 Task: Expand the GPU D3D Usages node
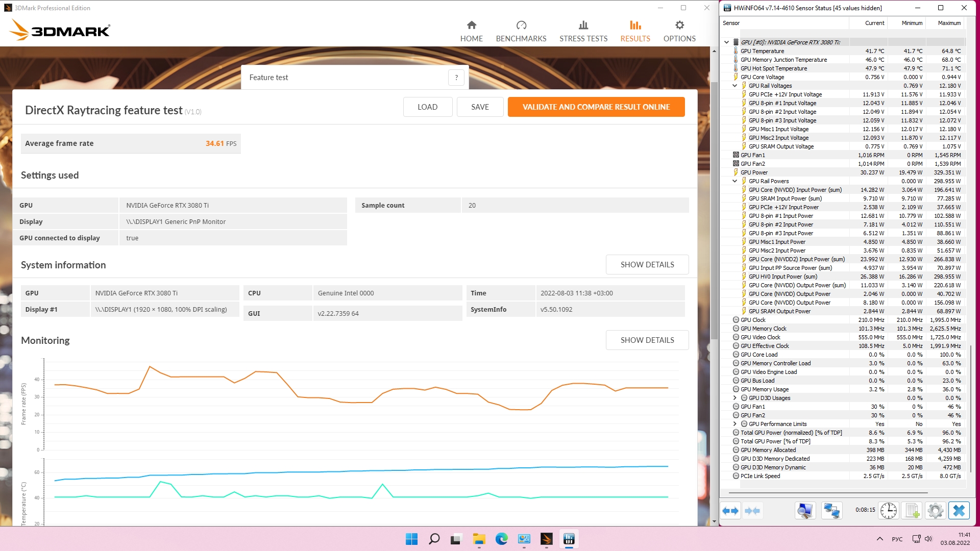[734, 398]
